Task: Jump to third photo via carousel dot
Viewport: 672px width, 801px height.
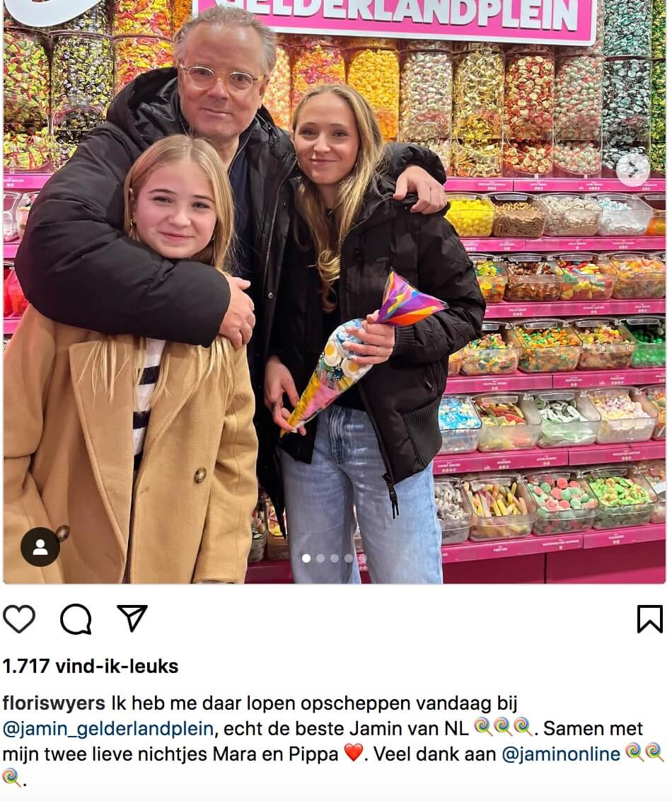Action: pyautogui.click(x=335, y=558)
